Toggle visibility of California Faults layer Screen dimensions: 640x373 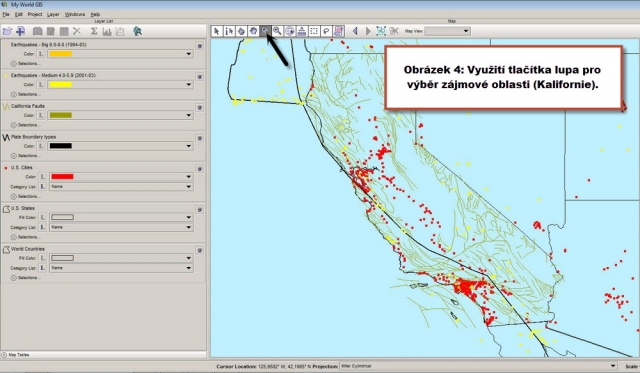click(200, 108)
